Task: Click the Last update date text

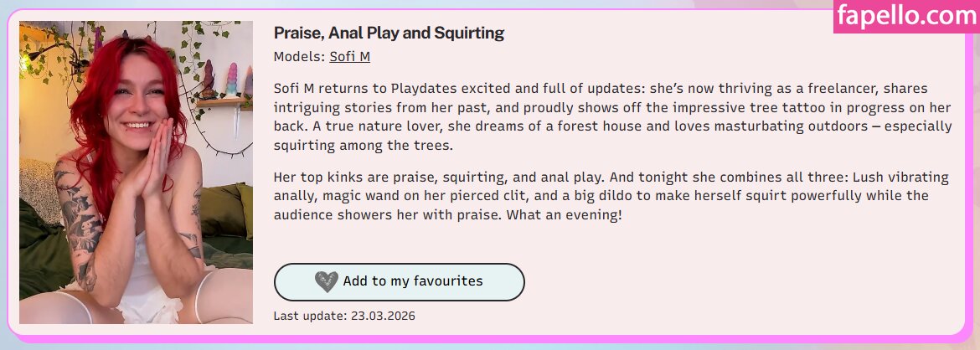Action: 344,316
